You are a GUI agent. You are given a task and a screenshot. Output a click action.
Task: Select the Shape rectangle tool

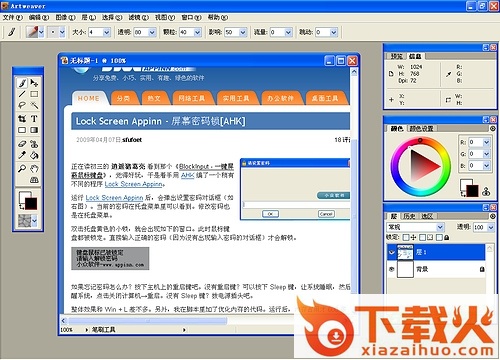pyautogui.click(x=22, y=130)
